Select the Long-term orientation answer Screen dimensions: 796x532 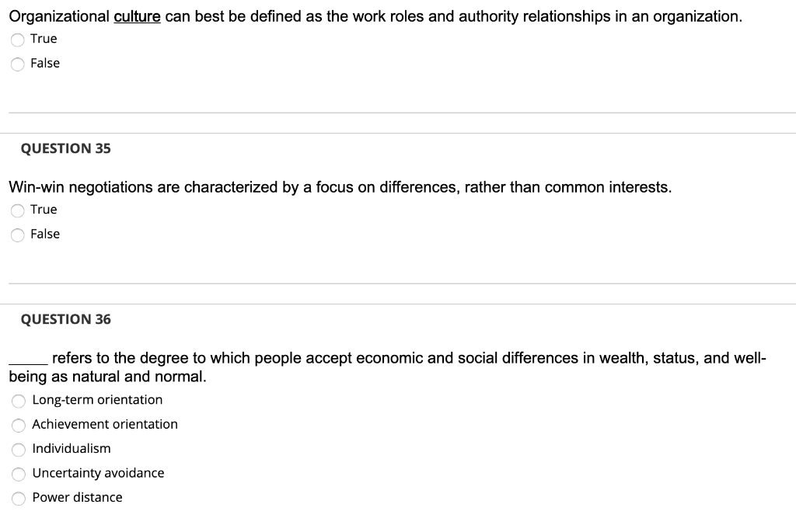[x=17, y=400]
